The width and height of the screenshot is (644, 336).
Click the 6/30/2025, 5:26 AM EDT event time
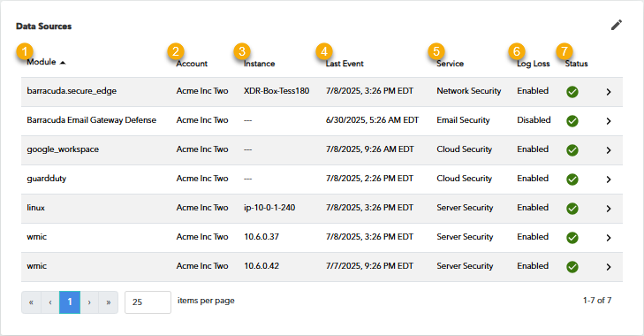pyautogui.click(x=372, y=120)
